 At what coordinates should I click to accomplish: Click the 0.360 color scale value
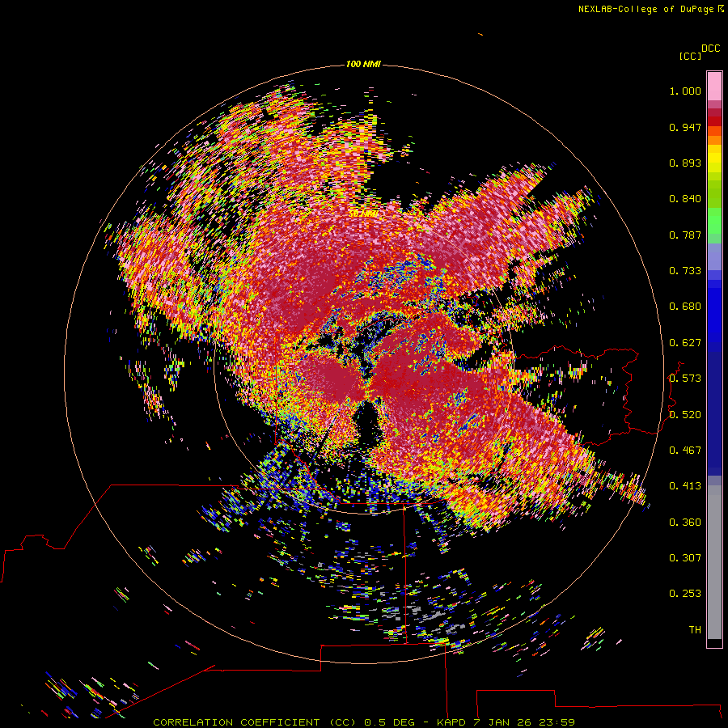[x=685, y=523]
